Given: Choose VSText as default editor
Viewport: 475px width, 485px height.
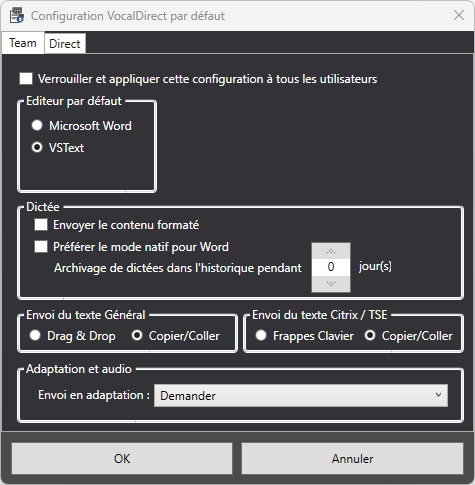Looking at the screenshot, I should pyautogui.click(x=37, y=147).
